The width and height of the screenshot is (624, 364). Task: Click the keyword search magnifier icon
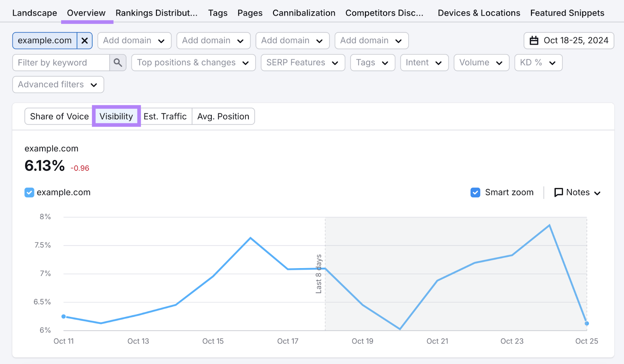(x=117, y=62)
